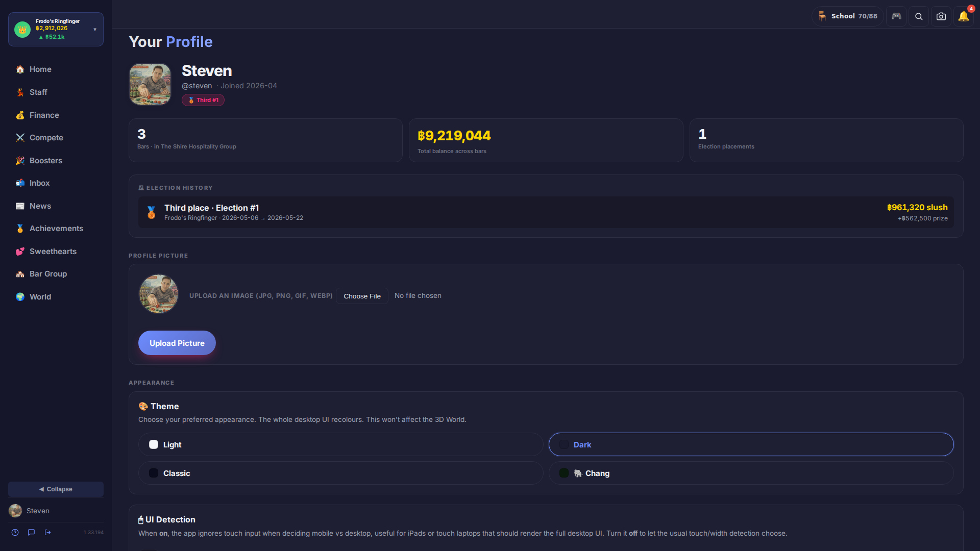This screenshot has height=551, width=980.
Task: Click the Upload Picture button
Action: pos(177,343)
